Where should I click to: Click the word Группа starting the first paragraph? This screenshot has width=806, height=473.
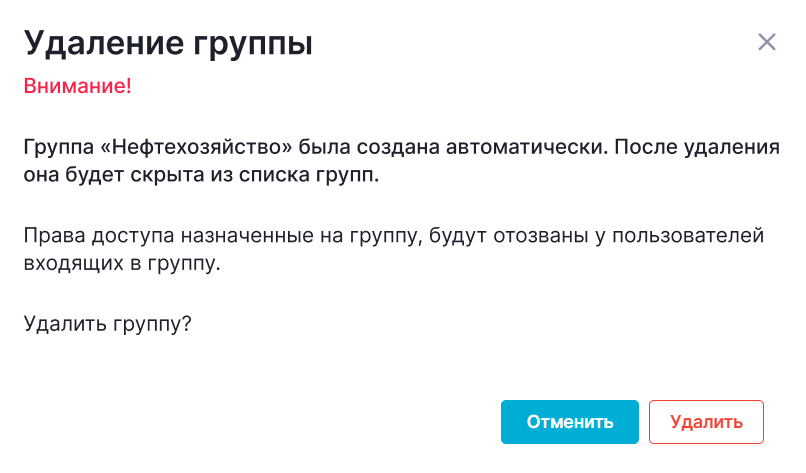[x=55, y=147]
